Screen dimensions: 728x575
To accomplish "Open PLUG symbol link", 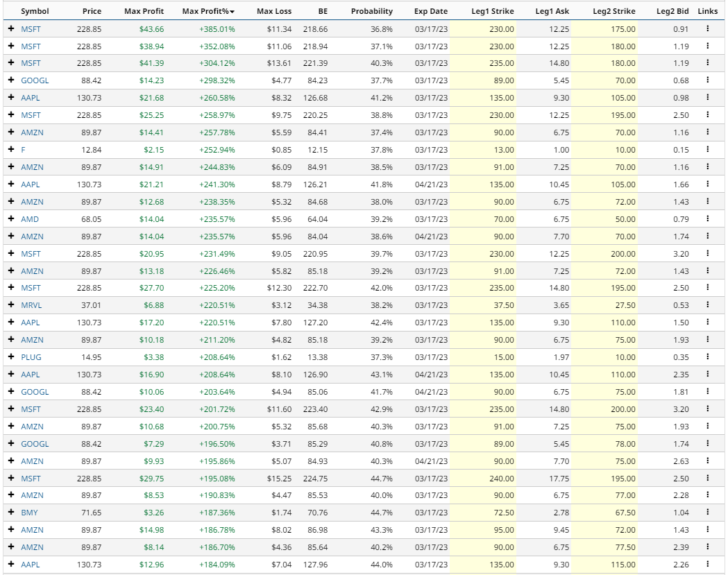I will click(x=31, y=357).
